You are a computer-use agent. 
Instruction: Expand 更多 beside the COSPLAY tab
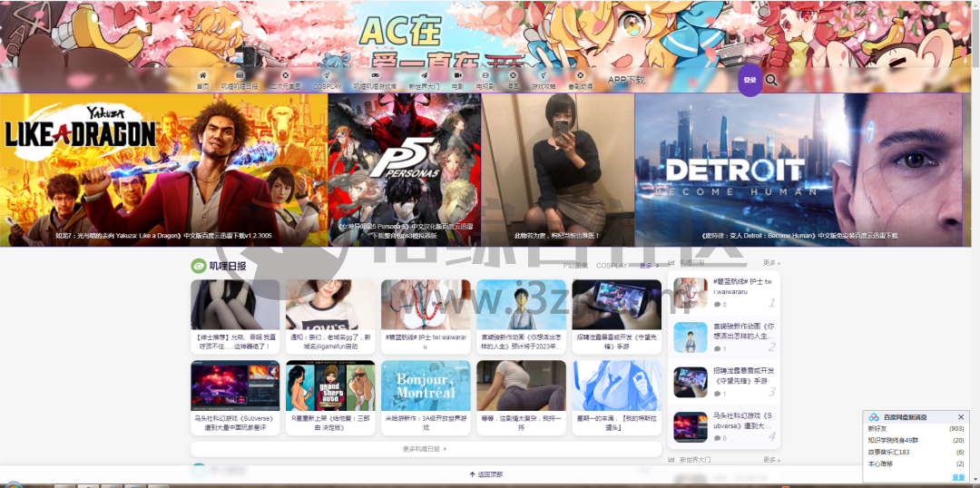649,266
